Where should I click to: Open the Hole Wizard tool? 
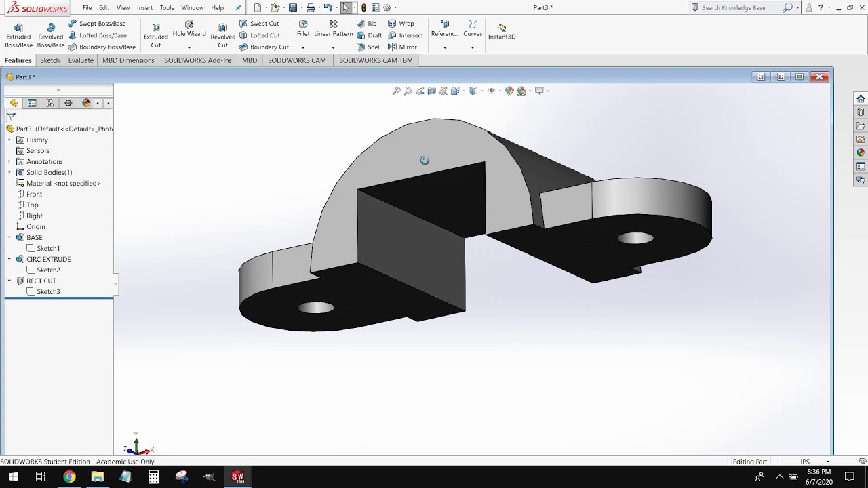[189, 29]
